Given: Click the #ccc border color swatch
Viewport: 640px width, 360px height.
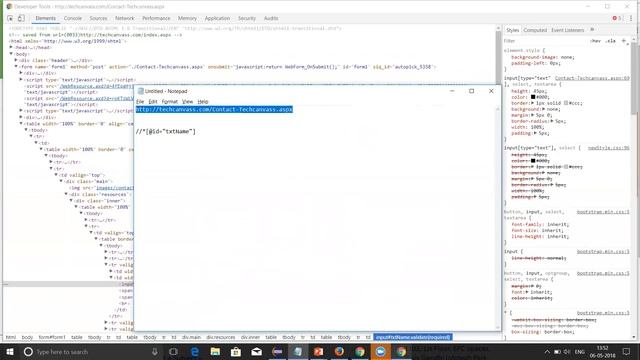Looking at the screenshot, I should [566, 103].
